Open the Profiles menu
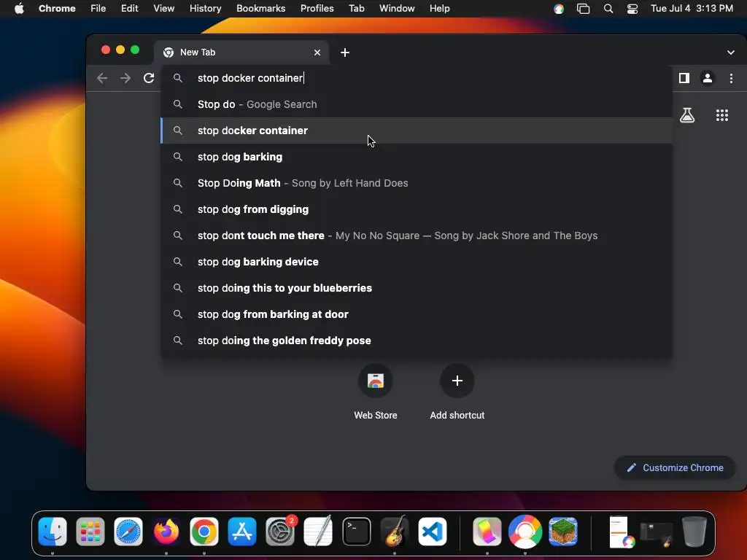 (317, 9)
